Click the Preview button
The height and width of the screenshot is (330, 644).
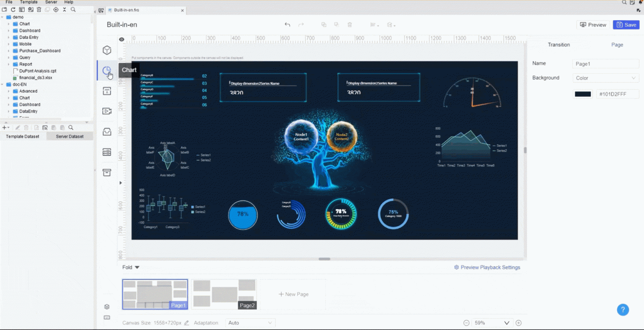point(593,25)
